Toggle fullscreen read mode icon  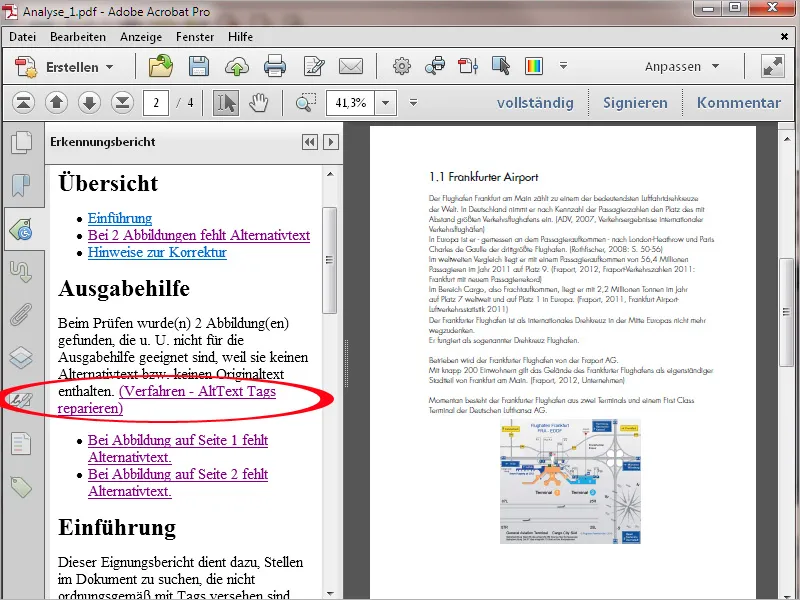tap(772, 66)
